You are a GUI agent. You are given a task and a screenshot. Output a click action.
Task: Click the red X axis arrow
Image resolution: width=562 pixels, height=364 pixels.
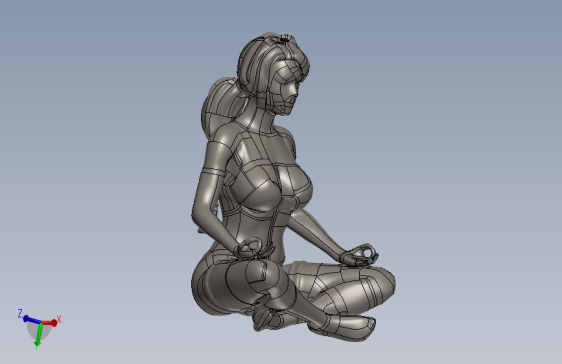[x=50, y=323]
